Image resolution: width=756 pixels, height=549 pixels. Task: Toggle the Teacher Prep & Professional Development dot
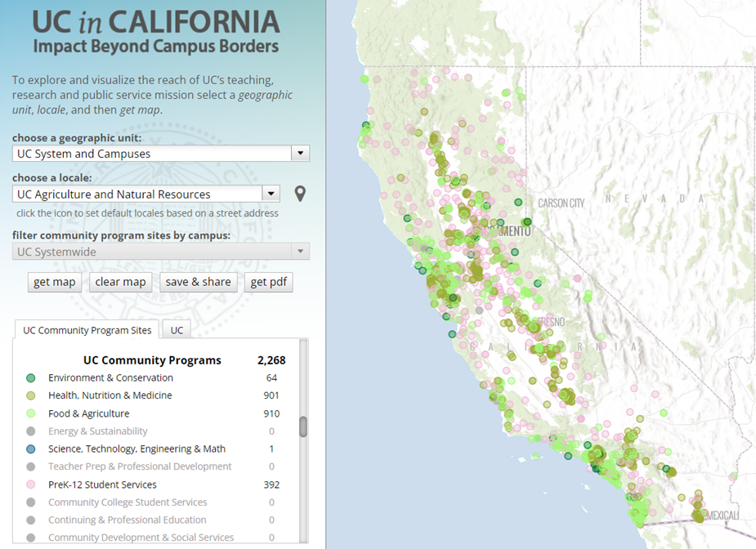[31, 466]
